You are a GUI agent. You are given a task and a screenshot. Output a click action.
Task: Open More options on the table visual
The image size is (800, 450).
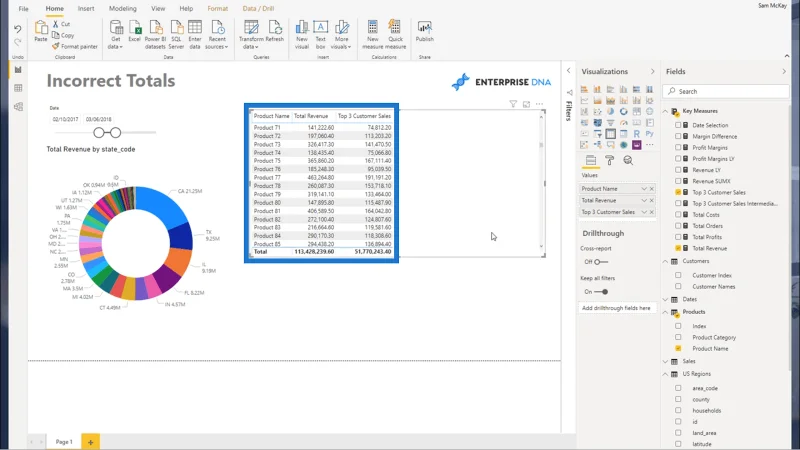point(539,104)
